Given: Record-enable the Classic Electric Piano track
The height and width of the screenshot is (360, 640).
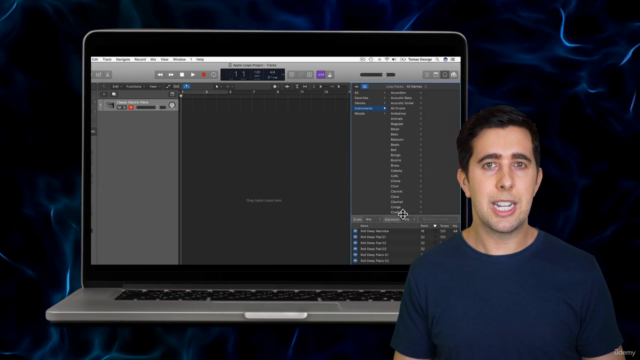Looking at the screenshot, I should click(131, 107).
